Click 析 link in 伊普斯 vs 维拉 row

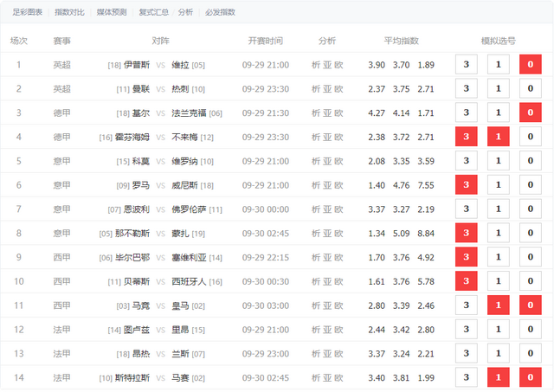pos(316,65)
